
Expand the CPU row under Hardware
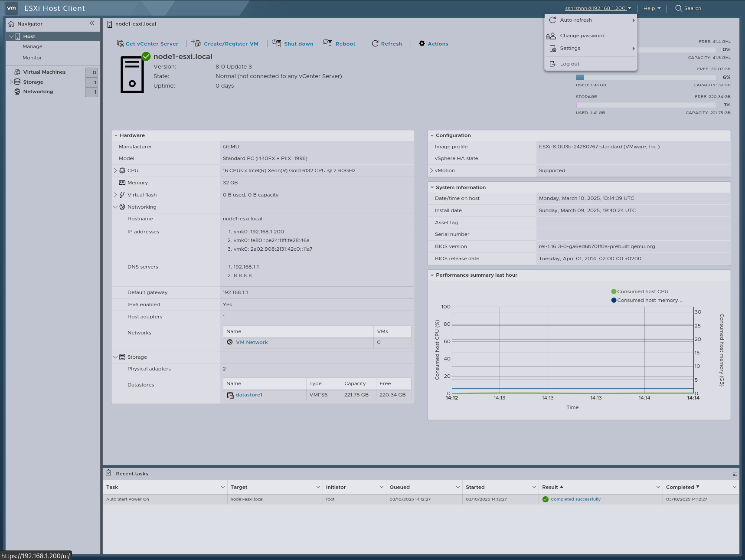(x=115, y=170)
